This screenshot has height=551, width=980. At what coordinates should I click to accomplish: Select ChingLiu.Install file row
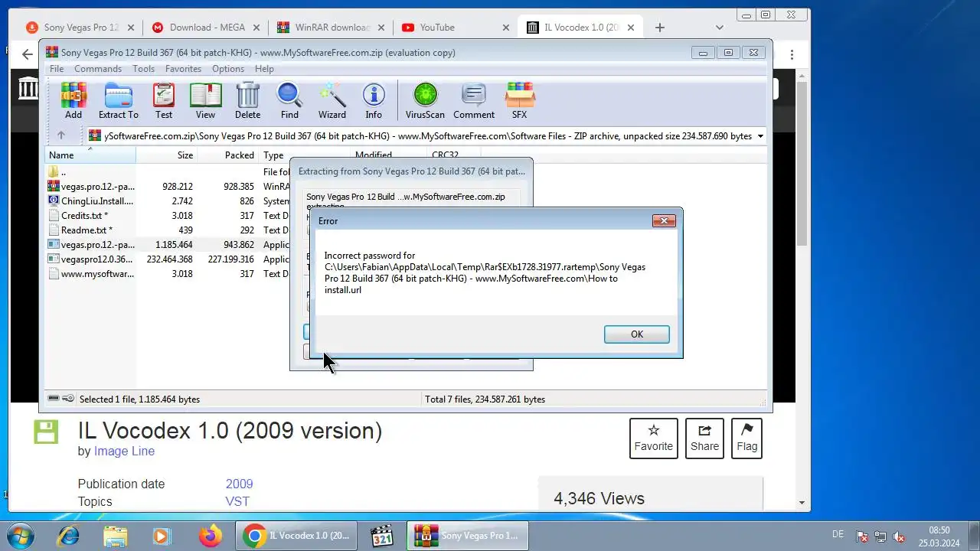[x=168, y=201]
